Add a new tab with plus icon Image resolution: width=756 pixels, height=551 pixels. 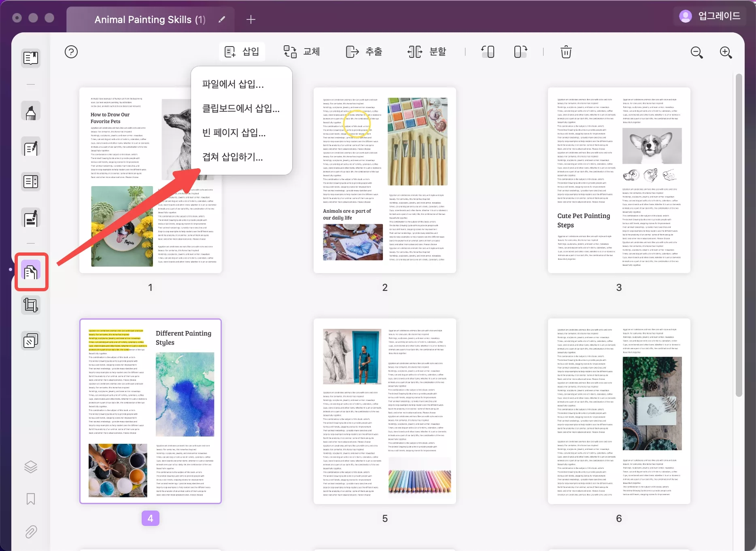click(251, 19)
